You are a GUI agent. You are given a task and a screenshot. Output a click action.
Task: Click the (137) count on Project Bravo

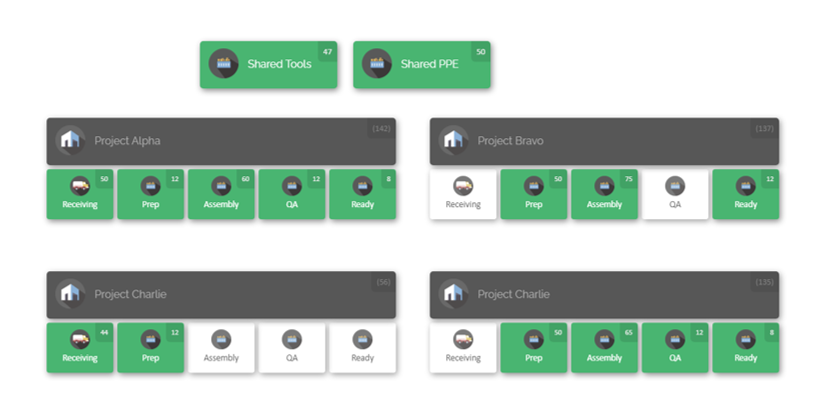click(765, 128)
